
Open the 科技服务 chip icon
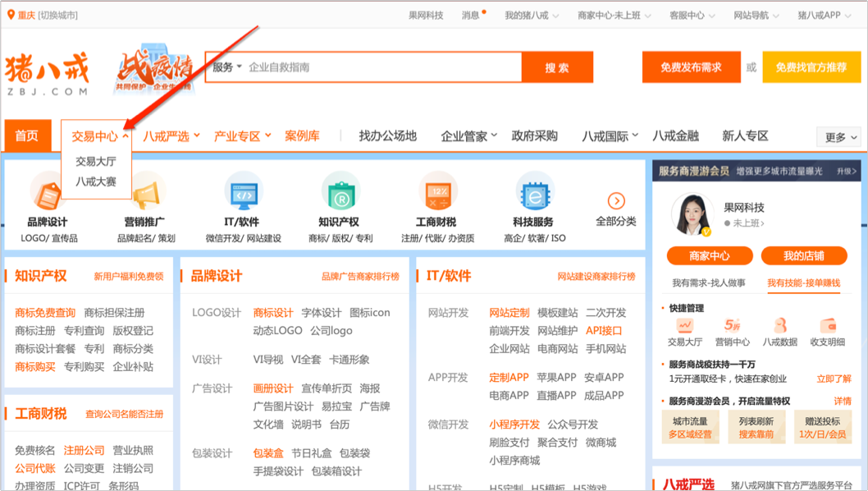point(534,192)
